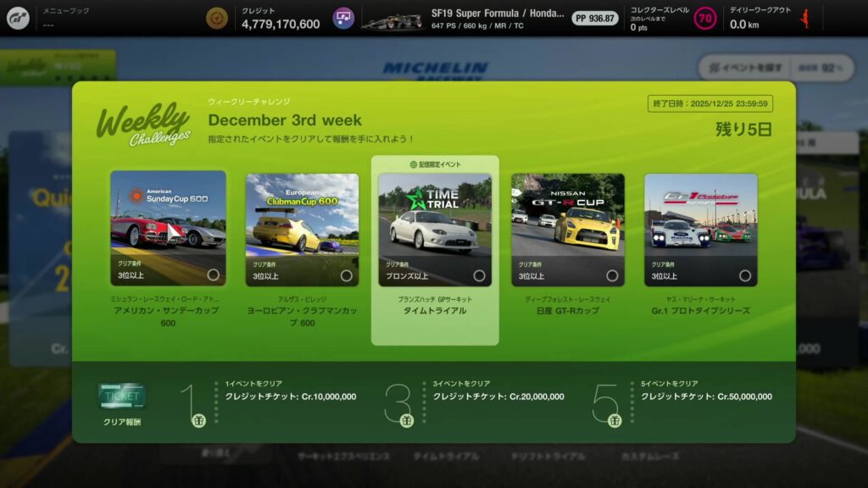Click the Gr.1 Prototype Series completion circle

pyautogui.click(x=745, y=275)
